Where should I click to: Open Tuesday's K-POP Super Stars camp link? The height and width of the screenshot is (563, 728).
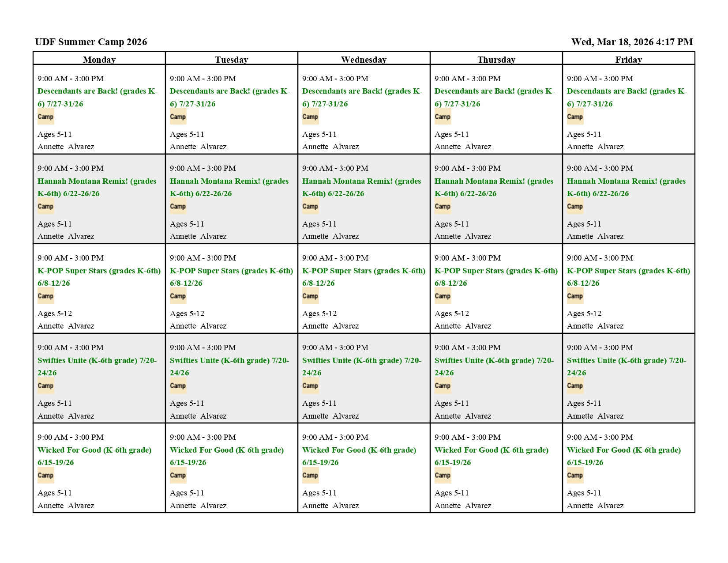point(231,271)
